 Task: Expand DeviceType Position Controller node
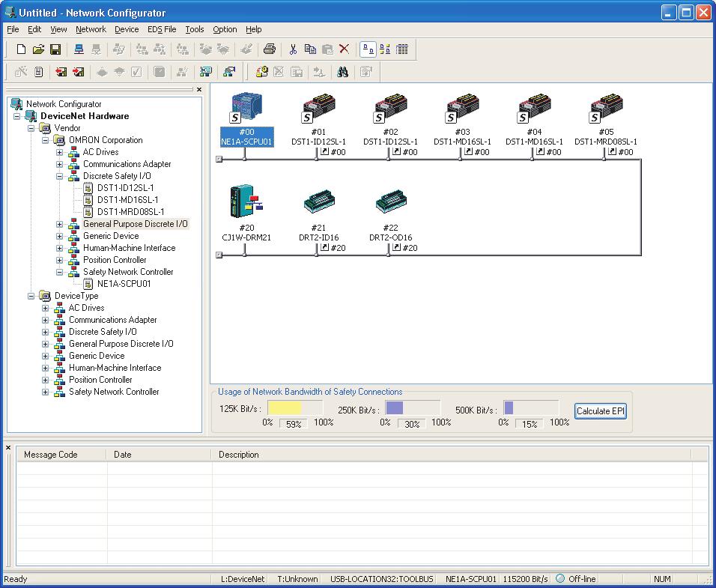click(45, 380)
